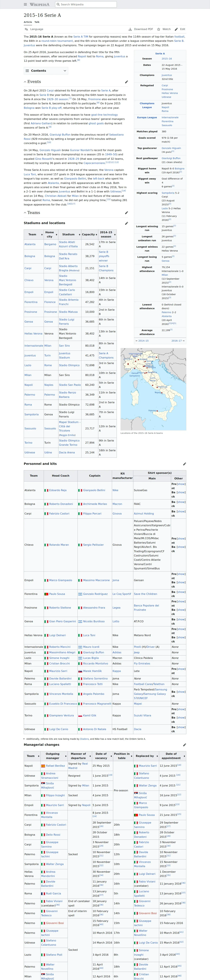210x980 pixels.
Task: Click the Wikipedia wordmark logo
Action: 40,5
